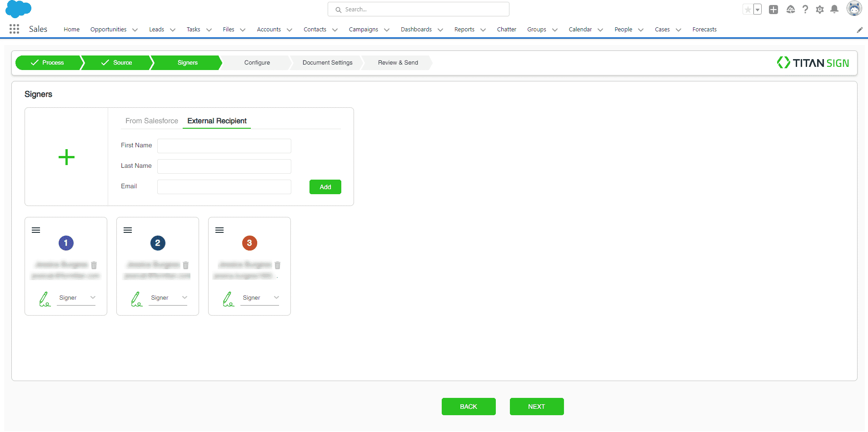Open the help question mark icon

point(805,10)
